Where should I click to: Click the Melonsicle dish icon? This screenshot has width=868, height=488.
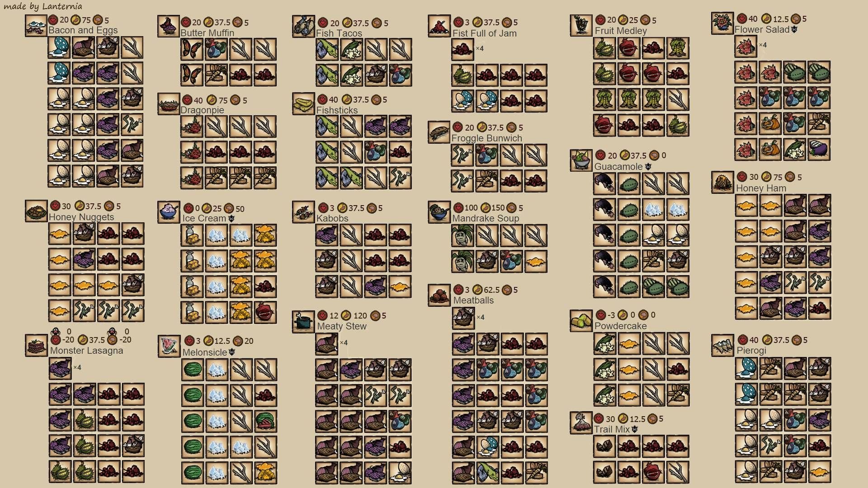pos(169,346)
